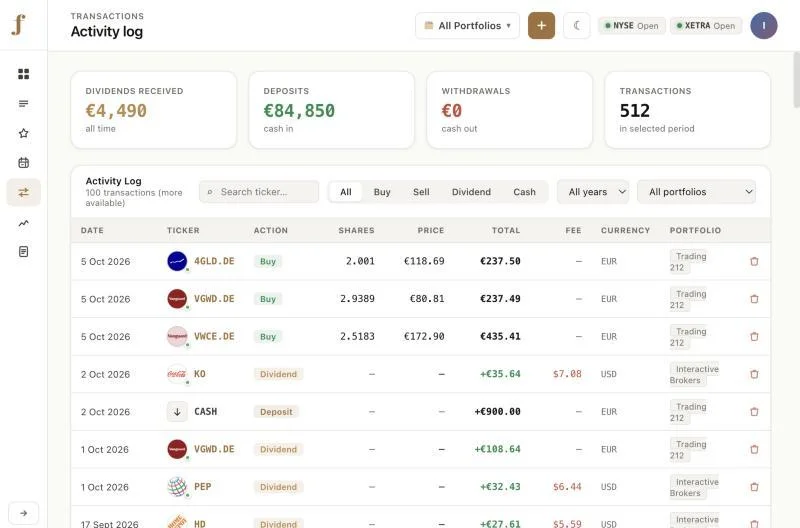
Task: Delete the VGWD.DE buy transaction
Action: (754, 299)
